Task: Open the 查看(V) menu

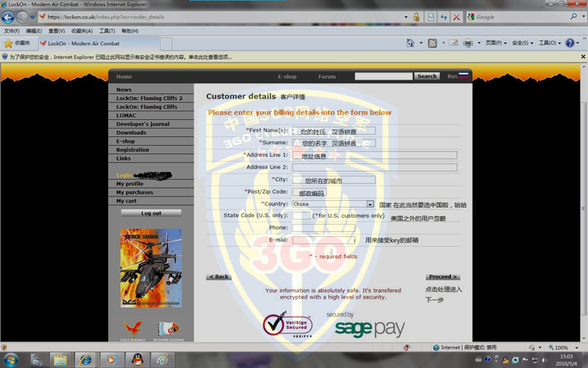Action: click(57, 31)
